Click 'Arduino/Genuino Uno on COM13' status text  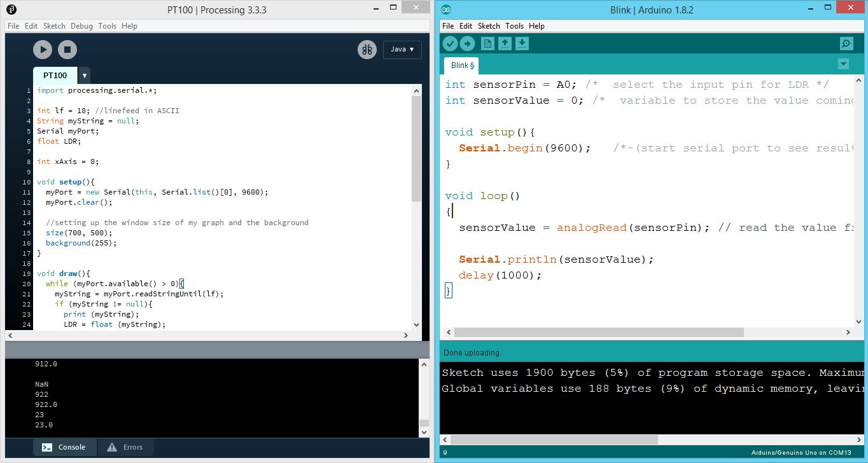click(801, 452)
